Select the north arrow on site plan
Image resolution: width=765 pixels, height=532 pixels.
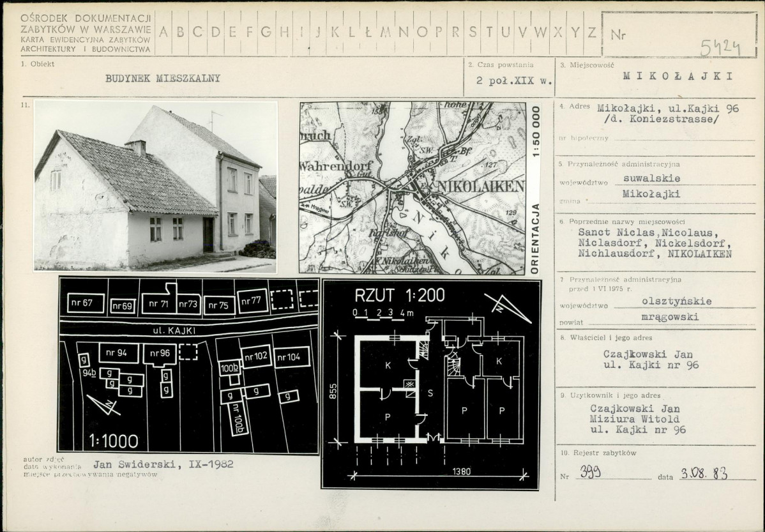[103, 405]
